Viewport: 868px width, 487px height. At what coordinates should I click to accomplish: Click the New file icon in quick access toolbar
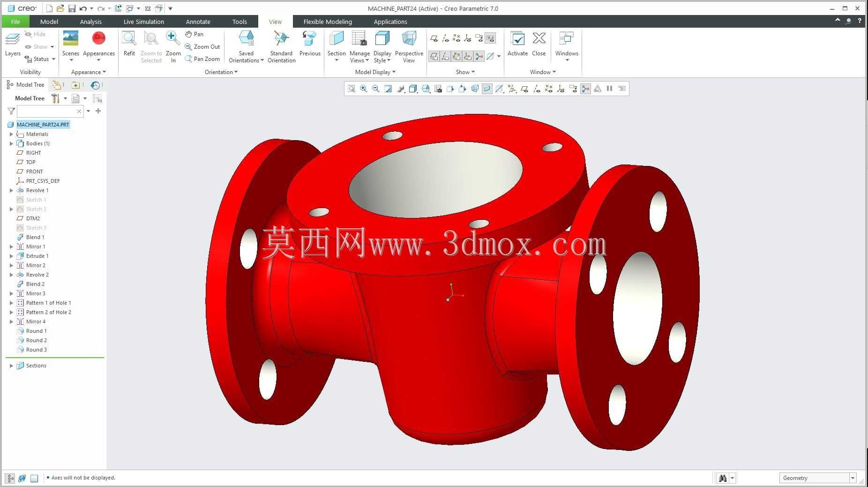49,8
